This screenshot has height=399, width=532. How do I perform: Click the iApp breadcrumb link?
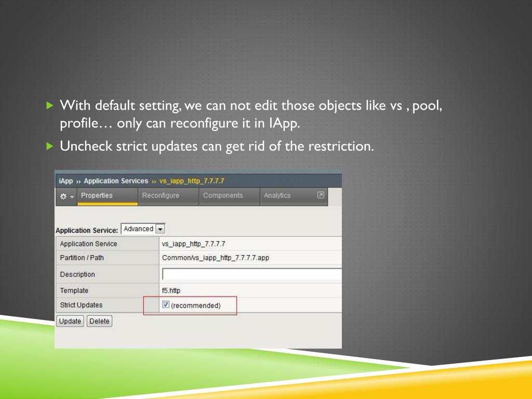[66, 181]
